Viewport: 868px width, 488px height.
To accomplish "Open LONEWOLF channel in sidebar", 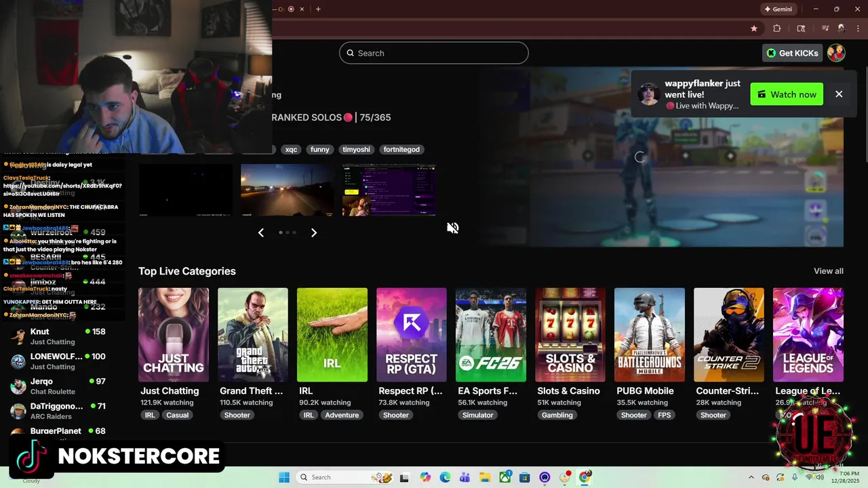I will tap(62, 361).
